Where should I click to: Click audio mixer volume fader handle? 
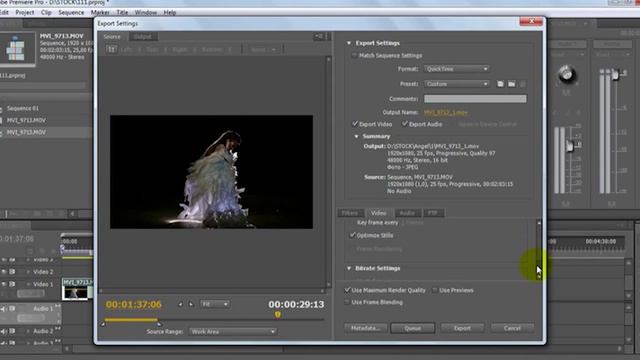pyautogui.click(x=569, y=146)
